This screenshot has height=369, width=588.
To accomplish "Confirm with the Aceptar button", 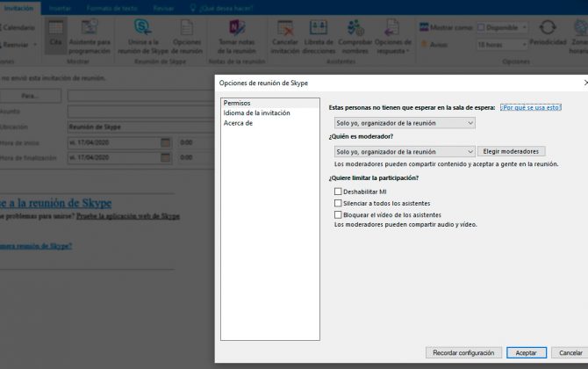I will click(526, 352).
